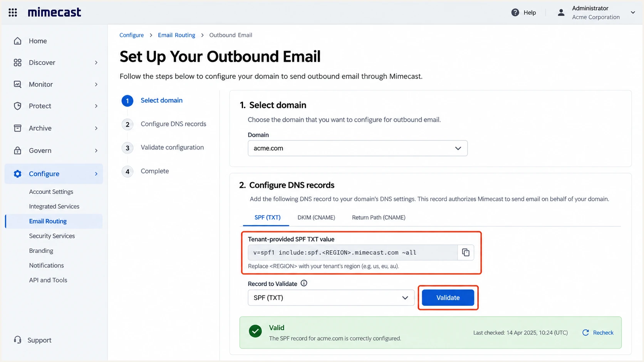Select step 3 circle icon
The image size is (644, 362).
(127, 148)
